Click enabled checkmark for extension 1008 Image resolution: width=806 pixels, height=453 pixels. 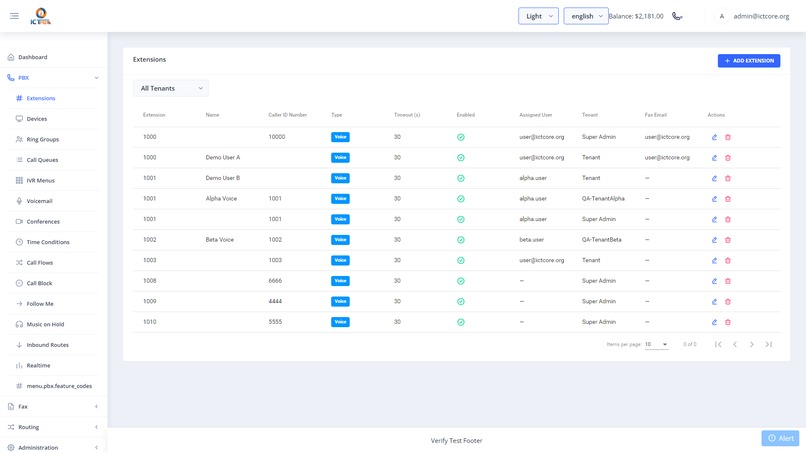(x=461, y=281)
